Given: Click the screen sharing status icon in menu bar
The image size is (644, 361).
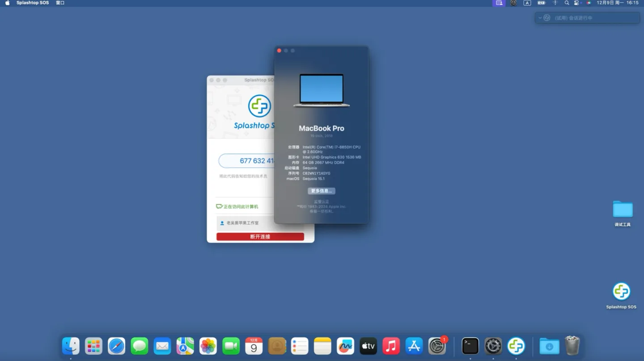Looking at the screenshot, I should [499, 3].
